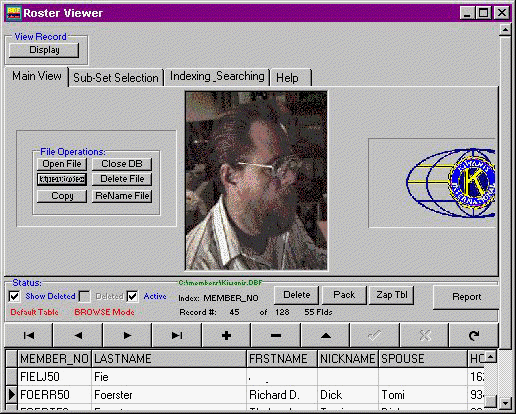
Task: Jump to last record in navigator
Action: pos(177,335)
